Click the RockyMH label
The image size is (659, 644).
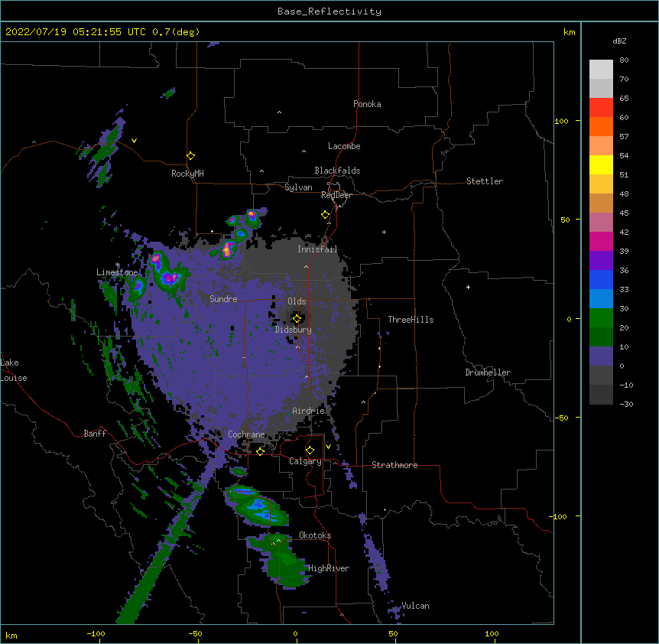(x=187, y=174)
